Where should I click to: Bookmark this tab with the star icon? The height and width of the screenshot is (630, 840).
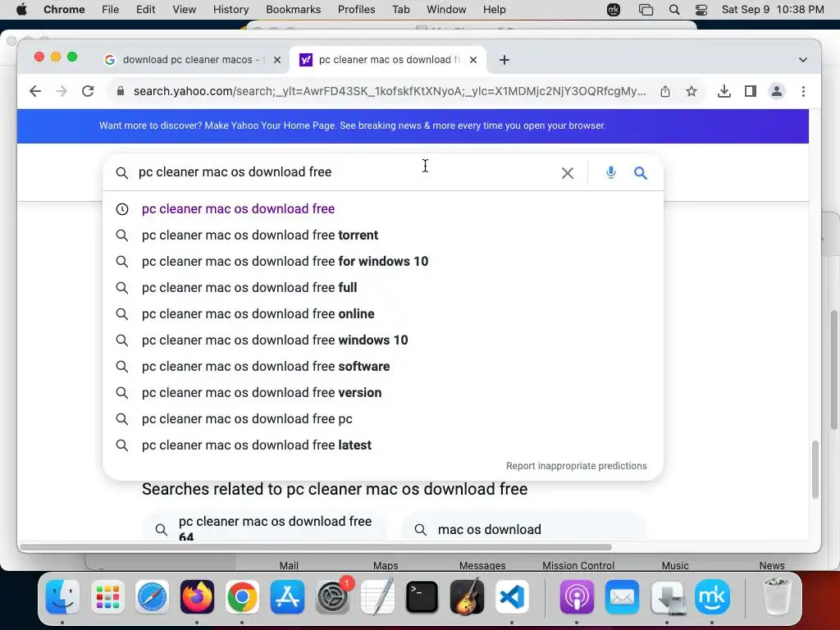(692, 91)
